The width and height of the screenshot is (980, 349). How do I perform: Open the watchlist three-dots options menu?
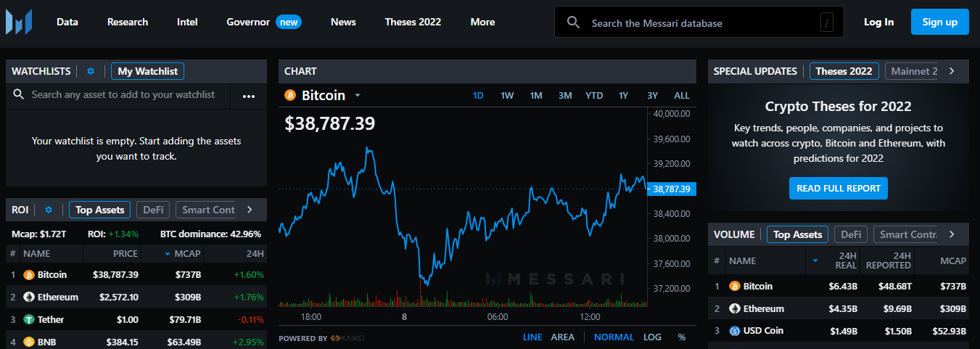tap(249, 96)
